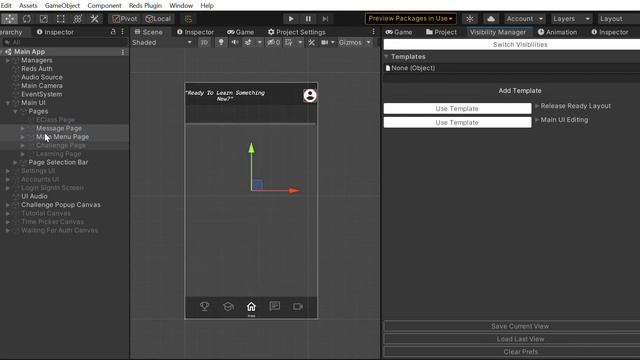
Task: Expand Challenge Popup Canvas object
Action: 8,205
